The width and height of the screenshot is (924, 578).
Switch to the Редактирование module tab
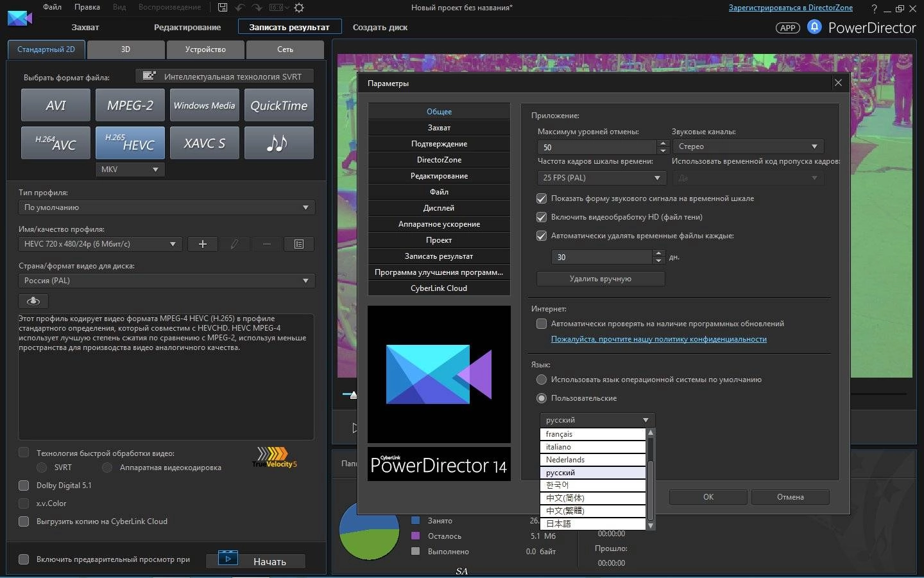[x=187, y=28]
